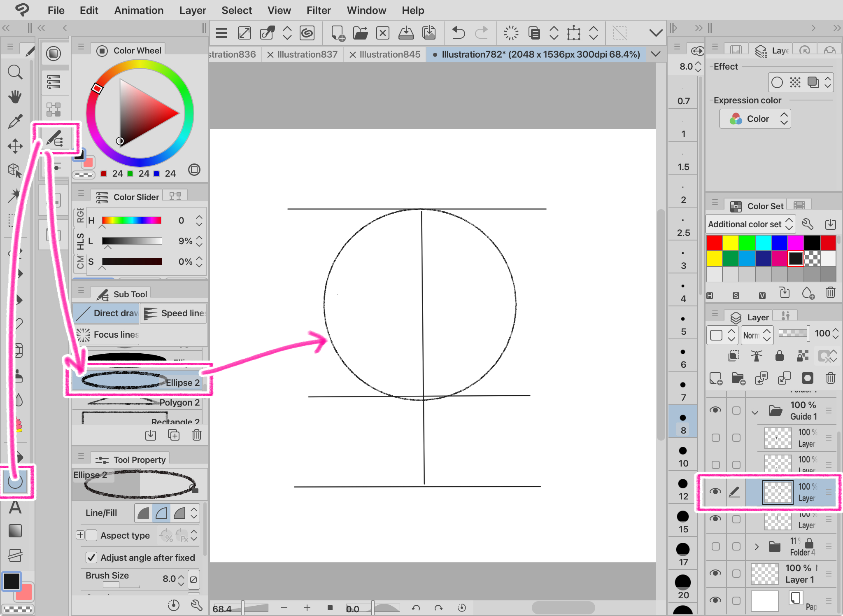
Task: Click the Text tool icon
Action: [x=15, y=507]
